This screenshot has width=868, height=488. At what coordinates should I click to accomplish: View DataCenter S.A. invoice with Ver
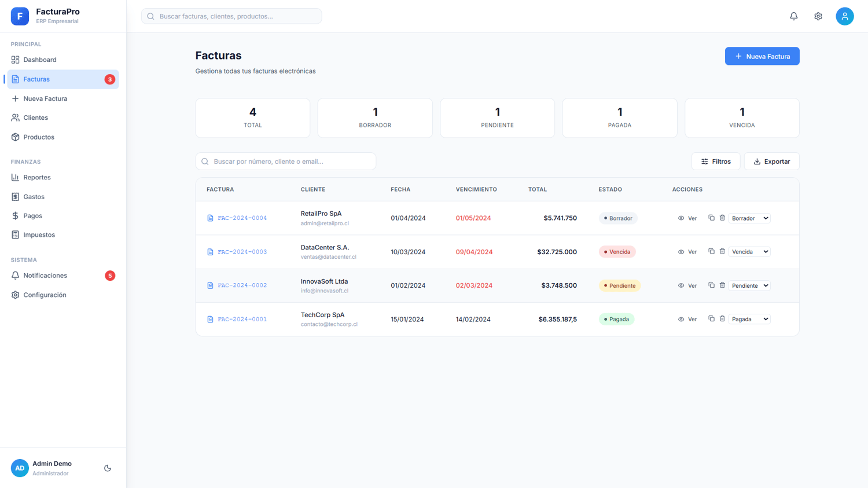point(687,252)
